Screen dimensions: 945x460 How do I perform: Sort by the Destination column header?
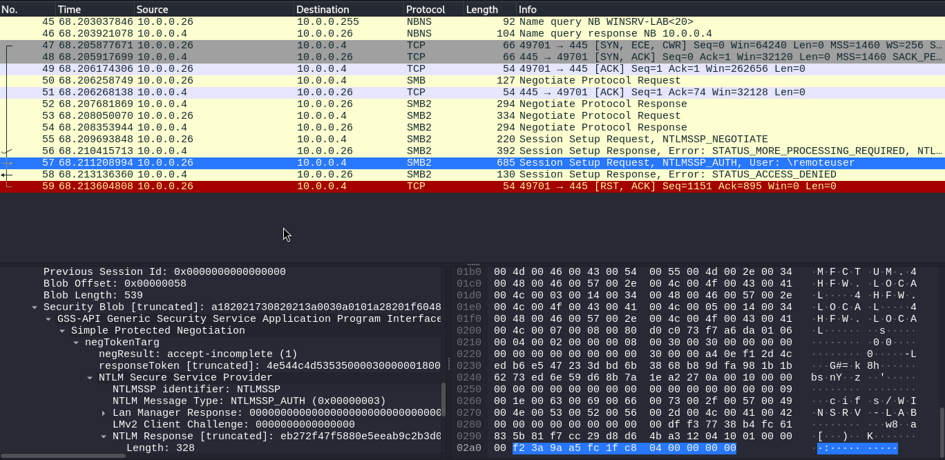(x=322, y=9)
